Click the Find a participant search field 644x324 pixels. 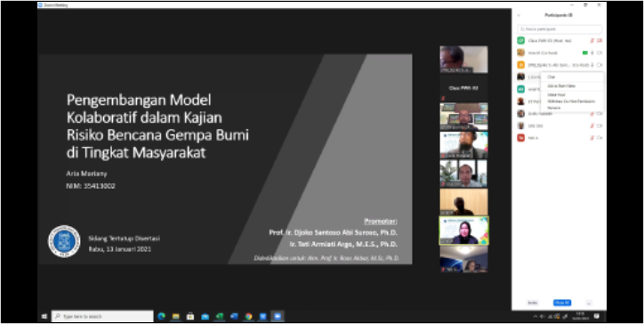pyautogui.click(x=559, y=29)
